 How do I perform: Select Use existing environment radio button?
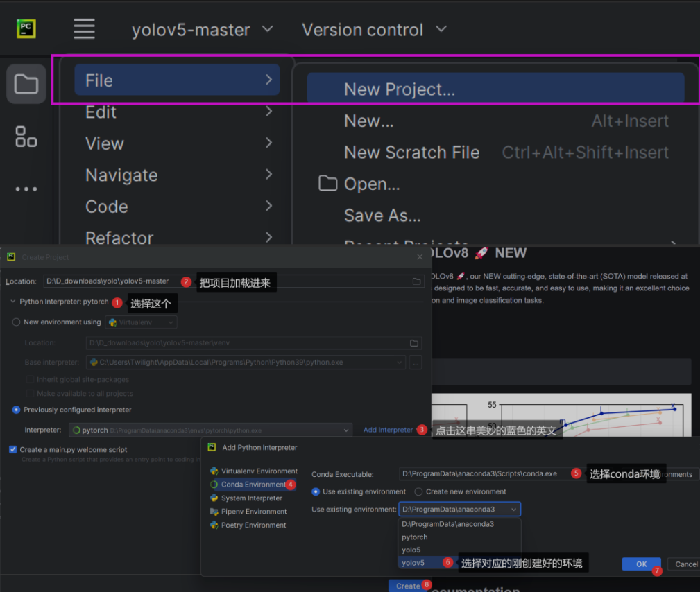click(x=316, y=491)
